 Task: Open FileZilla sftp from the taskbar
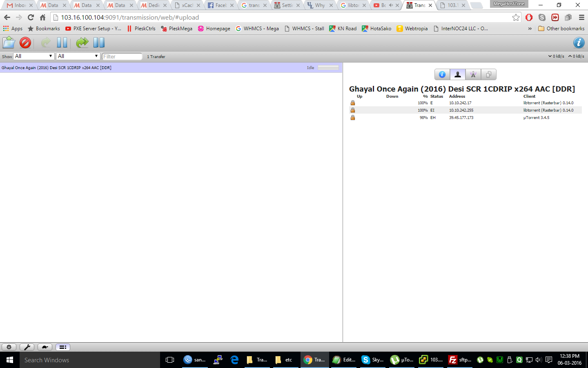click(x=460, y=360)
